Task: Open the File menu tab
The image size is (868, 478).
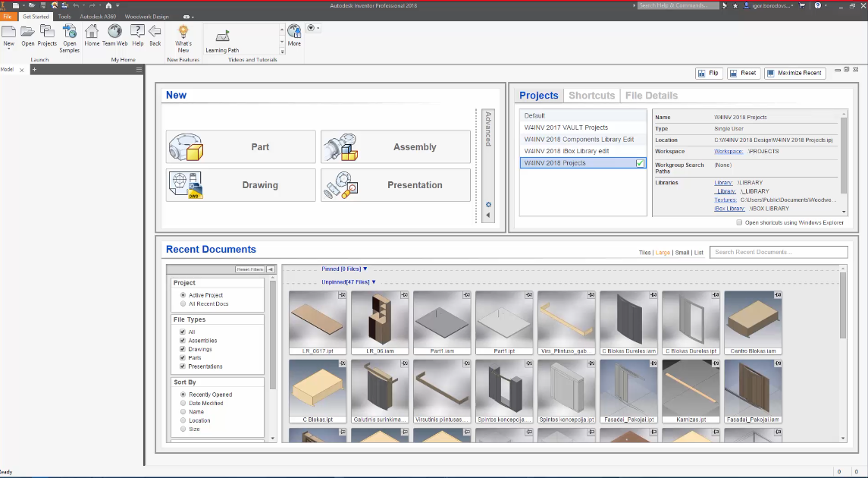Action: (8, 17)
